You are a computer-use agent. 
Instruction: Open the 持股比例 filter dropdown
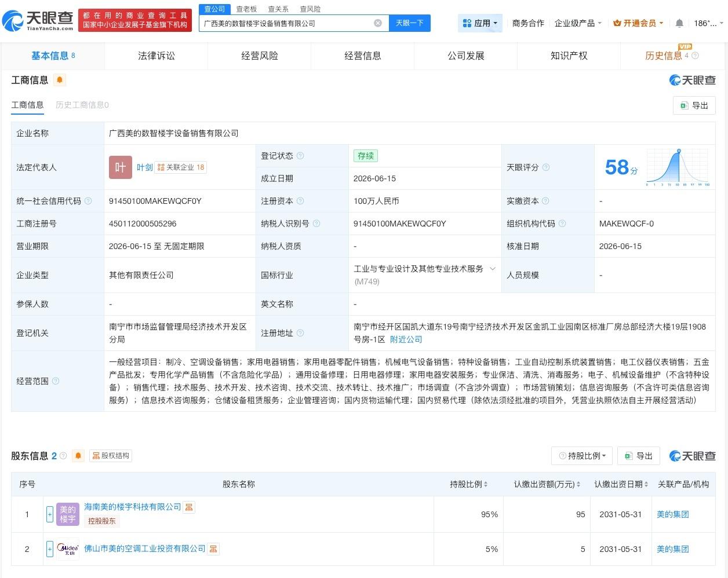coord(582,456)
